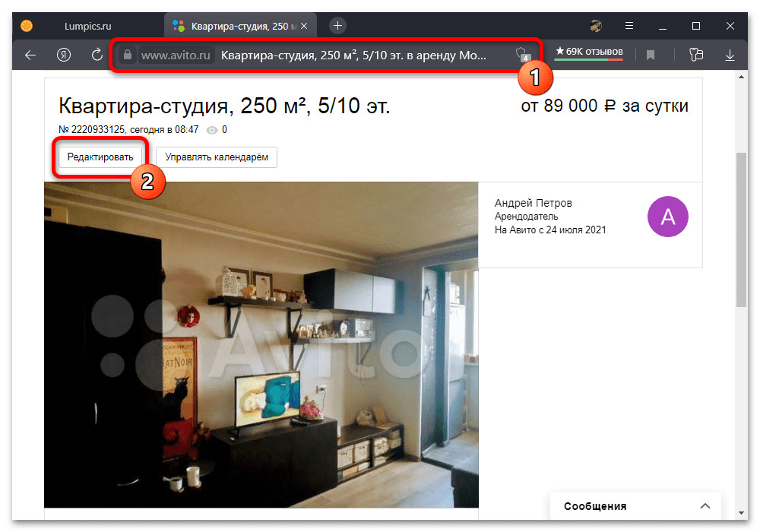Viewport: 760px width, 532px height.
Task: Open a new tab with plus button
Action: tap(338, 26)
